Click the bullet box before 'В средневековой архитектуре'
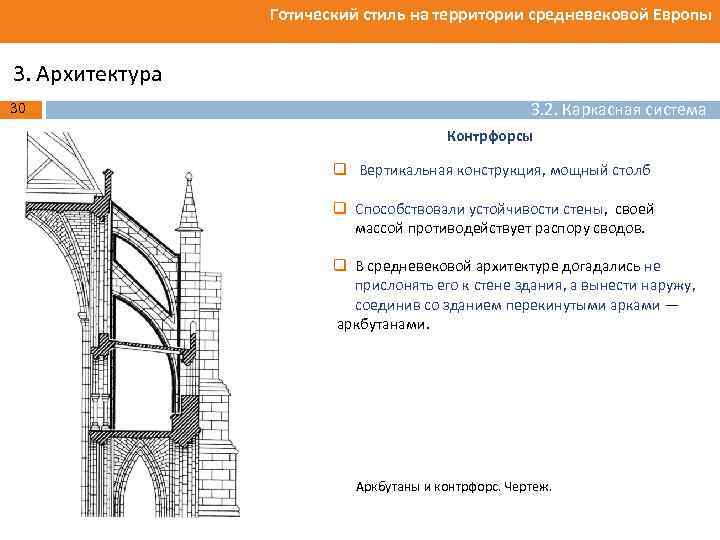This screenshot has height=540, width=720. point(339,265)
